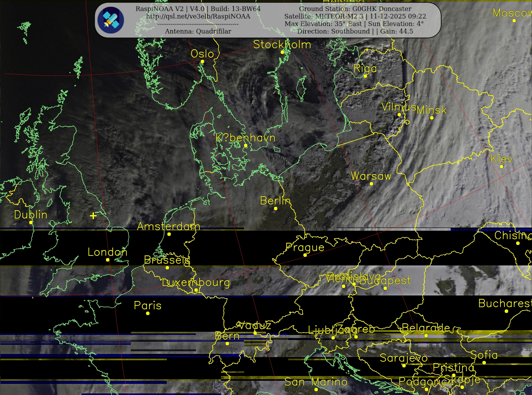This screenshot has height=395, width=532.
Task: Click the Warsaw city dot marker
Action: tap(371, 184)
